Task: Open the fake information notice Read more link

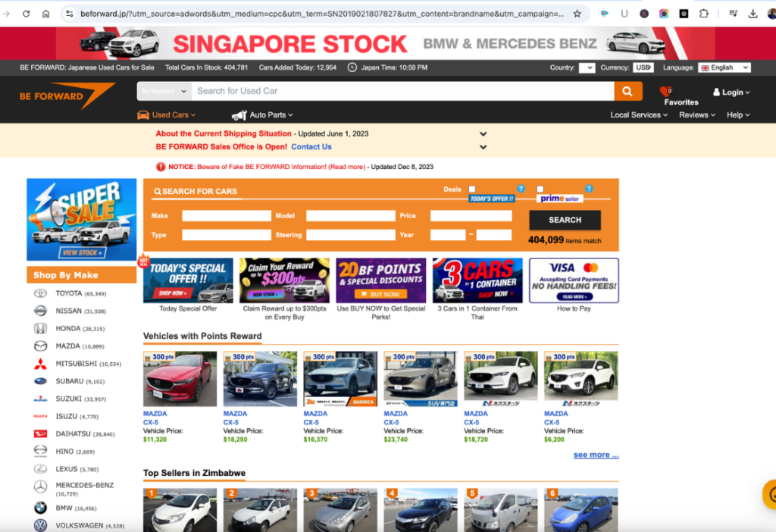Action: [x=347, y=167]
